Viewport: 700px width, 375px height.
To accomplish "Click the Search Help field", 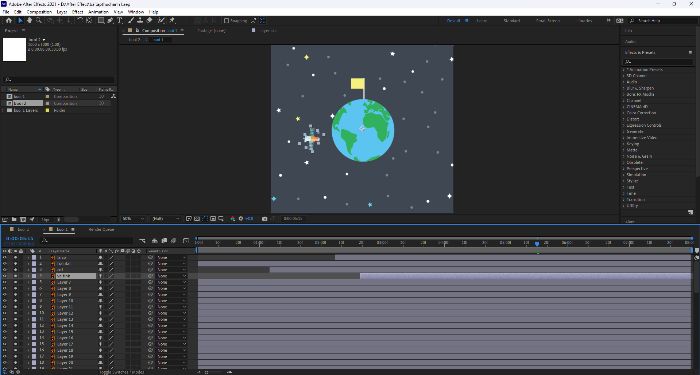I will (663, 21).
